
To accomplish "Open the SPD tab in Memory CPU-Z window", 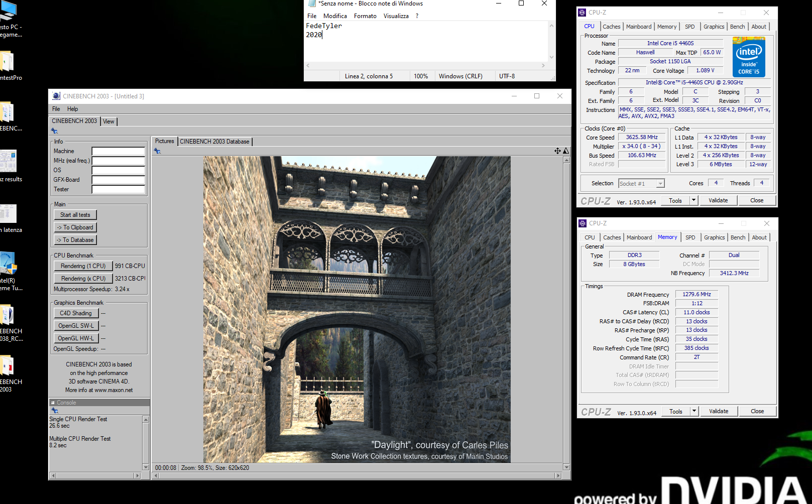I will click(x=690, y=237).
